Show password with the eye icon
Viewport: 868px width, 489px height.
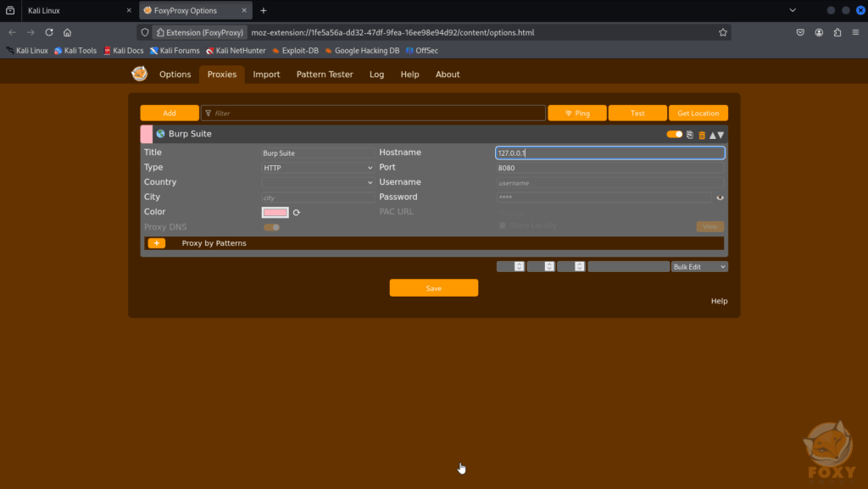721,197
